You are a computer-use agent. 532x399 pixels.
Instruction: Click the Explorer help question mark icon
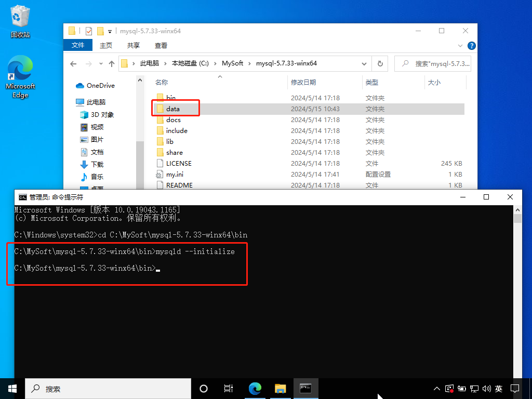click(471, 46)
